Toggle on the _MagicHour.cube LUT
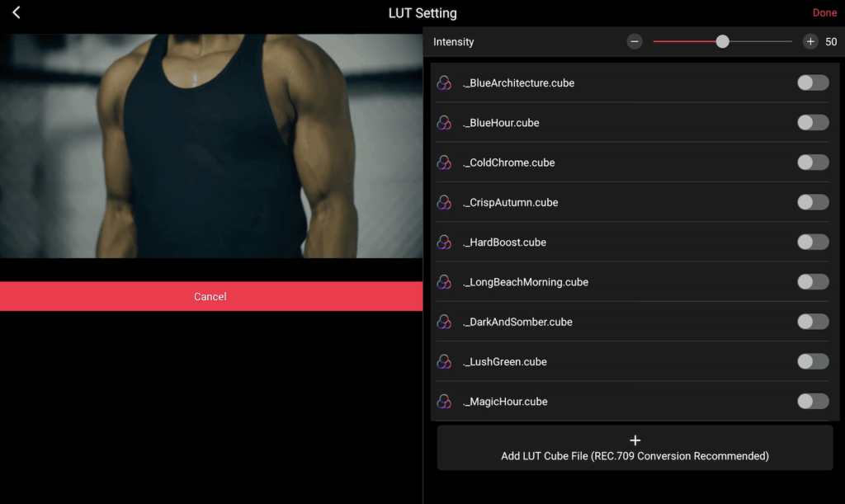 [812, 402]
